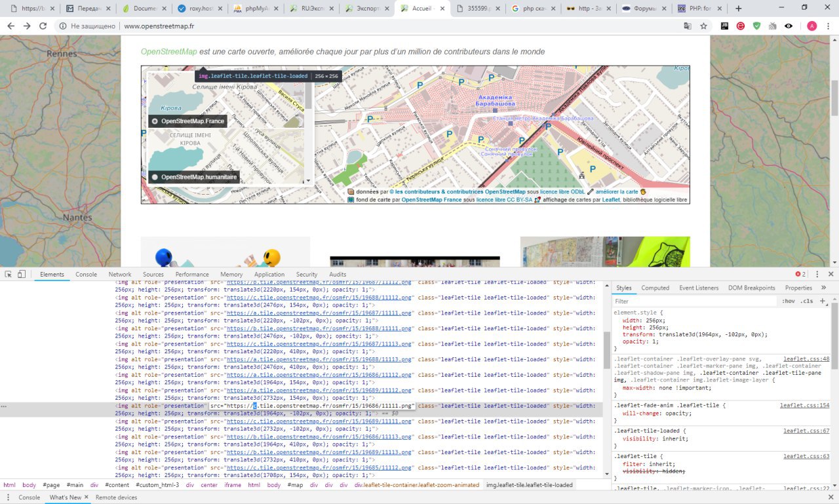839x504 pixels.
Task: Click the red error count indicator
Action: (800, 274)
